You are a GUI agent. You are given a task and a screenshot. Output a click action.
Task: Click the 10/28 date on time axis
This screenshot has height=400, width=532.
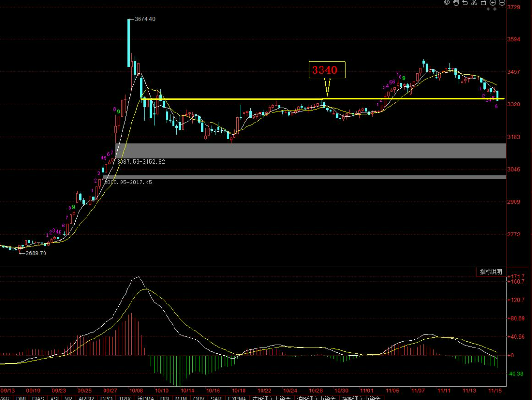pos(315,391)
